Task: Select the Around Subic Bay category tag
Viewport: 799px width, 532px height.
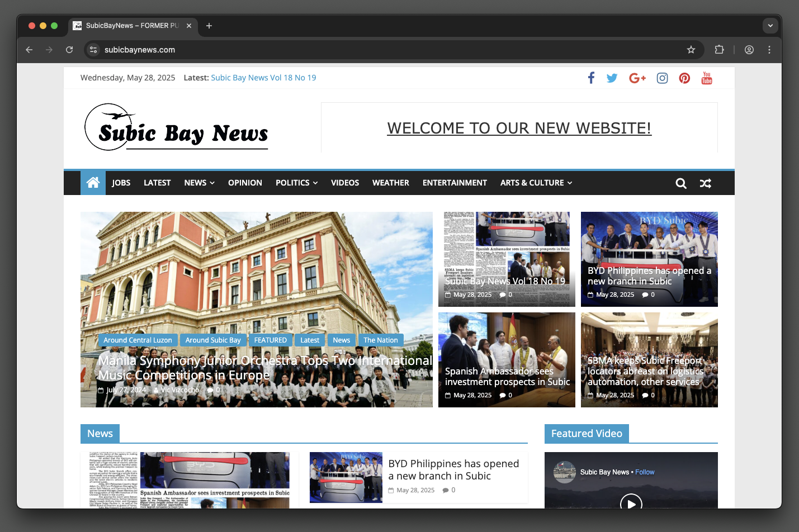Action: [213, 340]
